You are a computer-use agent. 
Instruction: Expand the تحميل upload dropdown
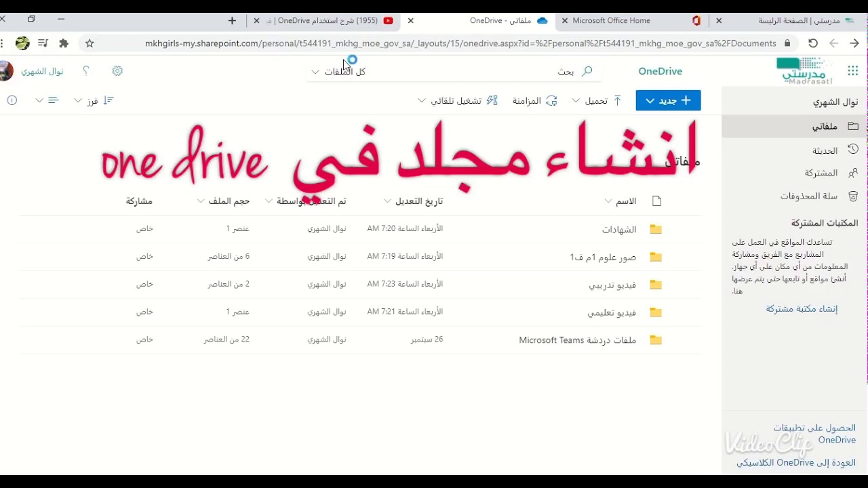[576, 100]
